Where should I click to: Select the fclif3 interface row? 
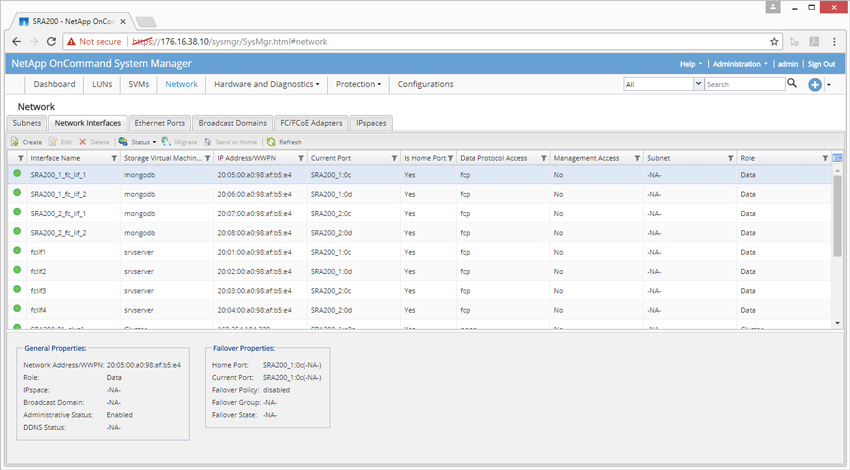point(420,291)
